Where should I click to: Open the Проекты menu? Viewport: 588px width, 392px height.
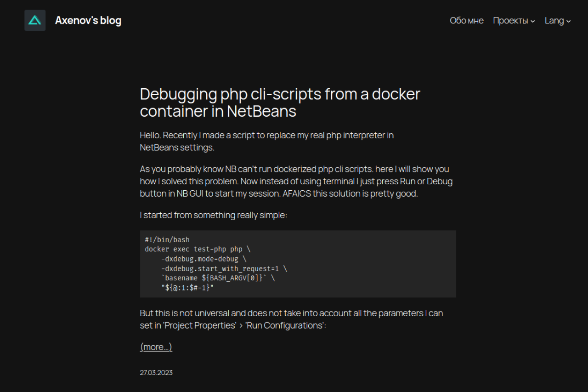click(x=510, y=21)
